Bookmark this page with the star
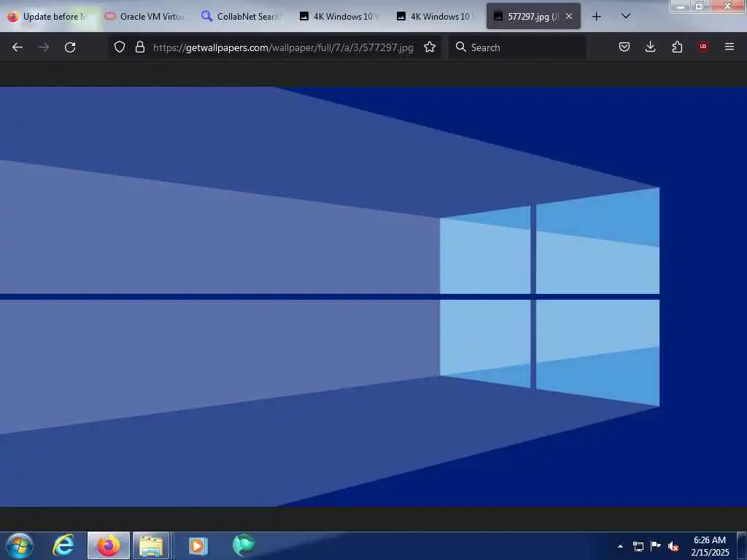The height and width of the screenshot is (560, 747). (x=430, y=47)
